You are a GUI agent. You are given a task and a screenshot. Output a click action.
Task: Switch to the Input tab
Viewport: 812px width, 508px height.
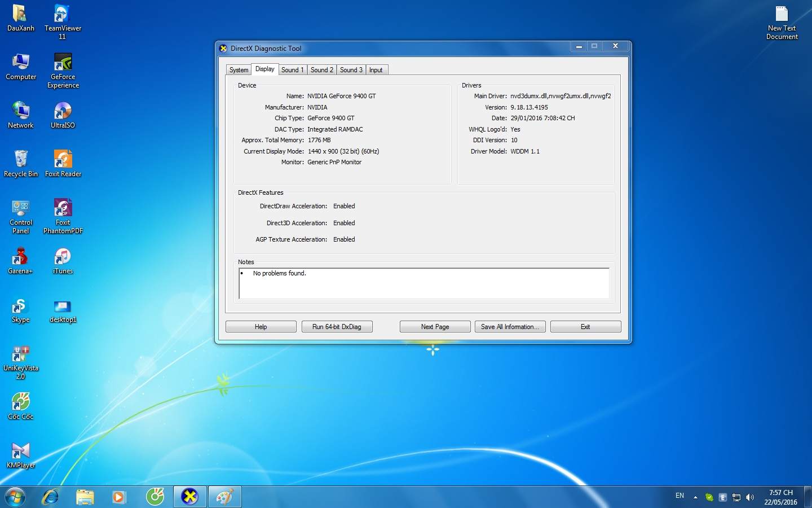(x=376, y=70)
